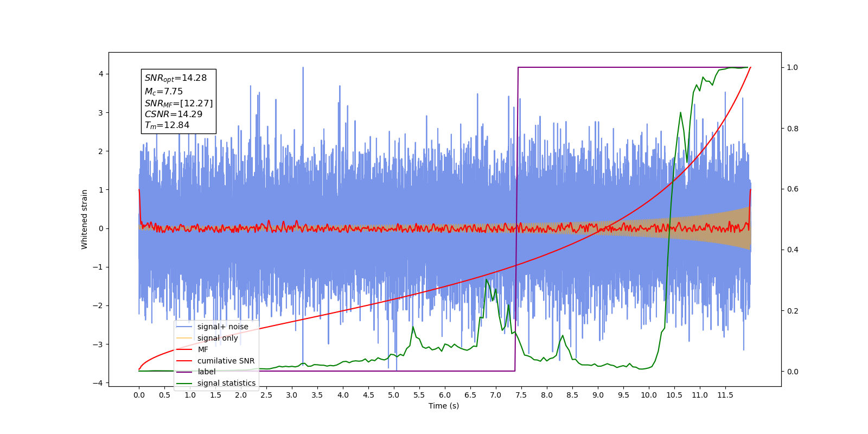Click the −4 tick on left strain axis
This screenshot has width=868, height=434.
(98, 383)
